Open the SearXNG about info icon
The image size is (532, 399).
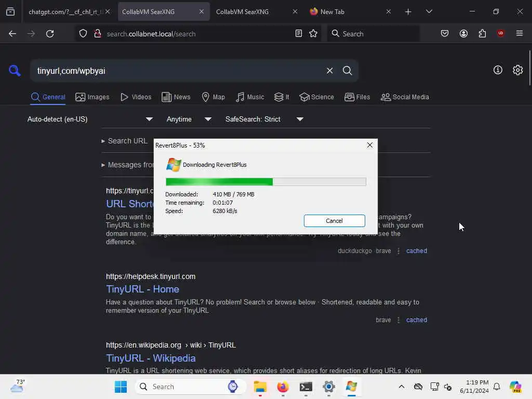pos(498,70)
